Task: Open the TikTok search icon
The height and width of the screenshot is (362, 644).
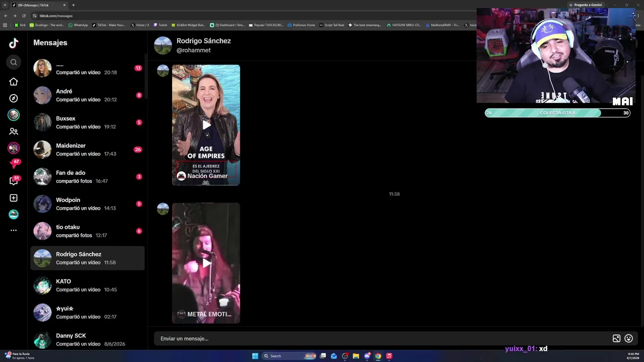Action: (x=14, y=62)
